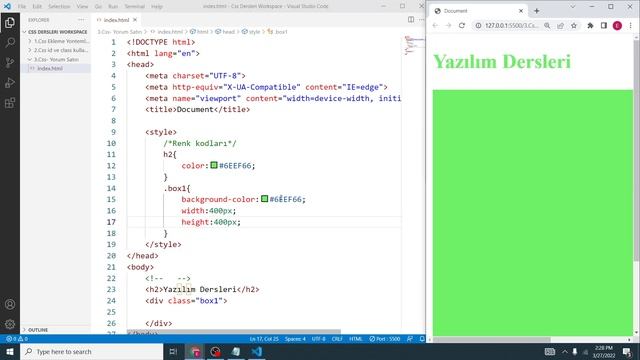This screenshot has height=360, width=640.
Task: Click Chrome share page icon
Action: pos(560,25)
